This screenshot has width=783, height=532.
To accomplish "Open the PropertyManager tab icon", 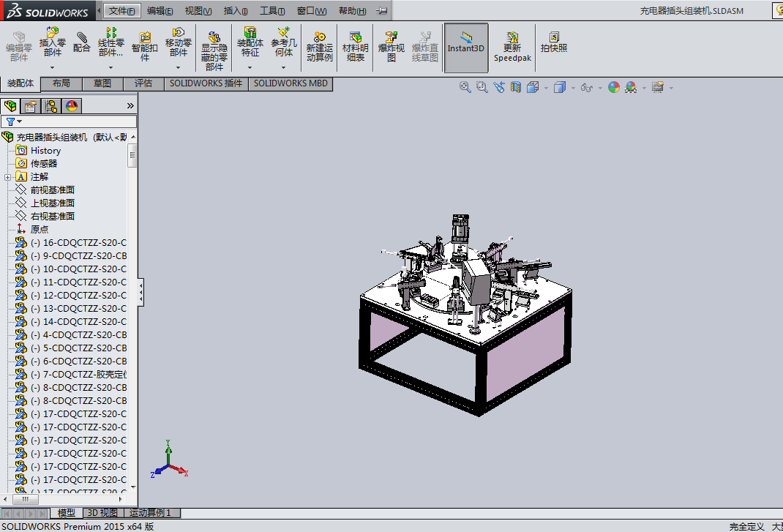I will [x=31, y=106].
